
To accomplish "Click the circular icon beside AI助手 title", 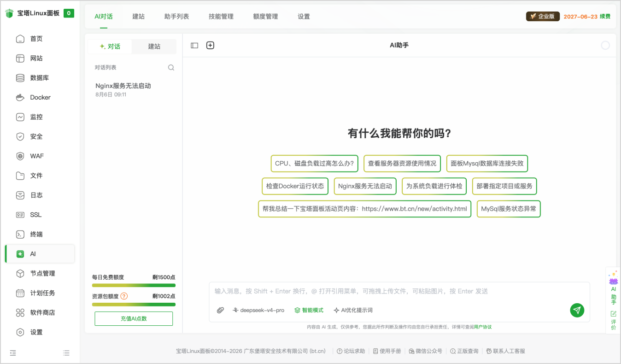I will [605, 45].
